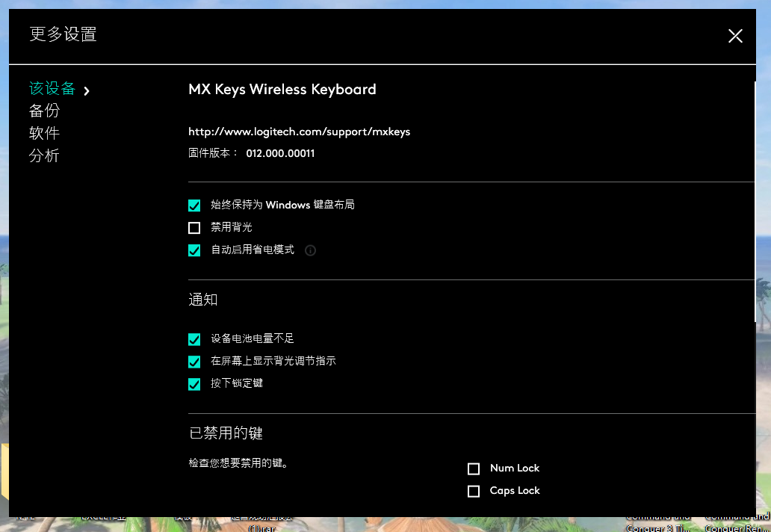Image resolution: width=771 pixels, height=532 pixels.
Task: Toggle the 按下锁定键 notification checkbox
Action: click(194, 384)
